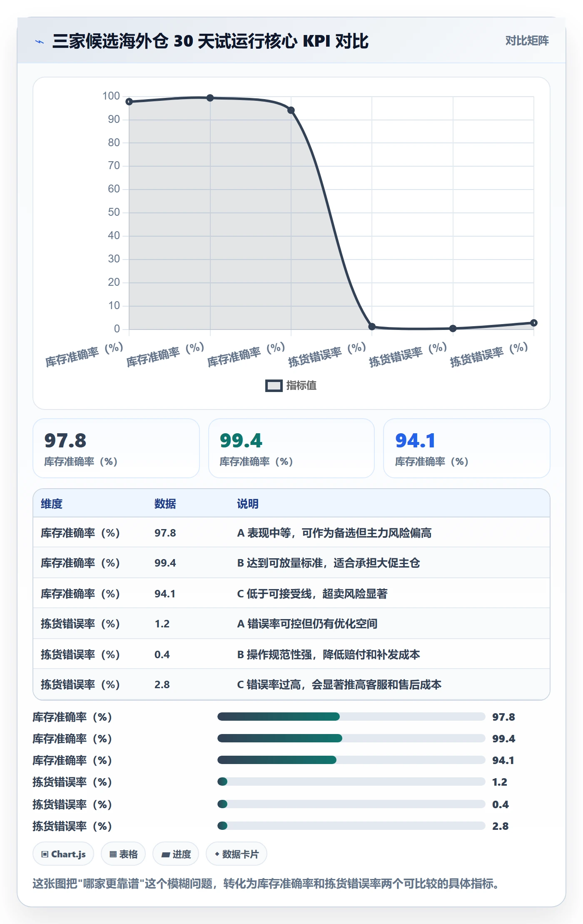Screen dimensions: 583x924
Task: Click the progress bar valued 2.8
Action: (351, 826)
